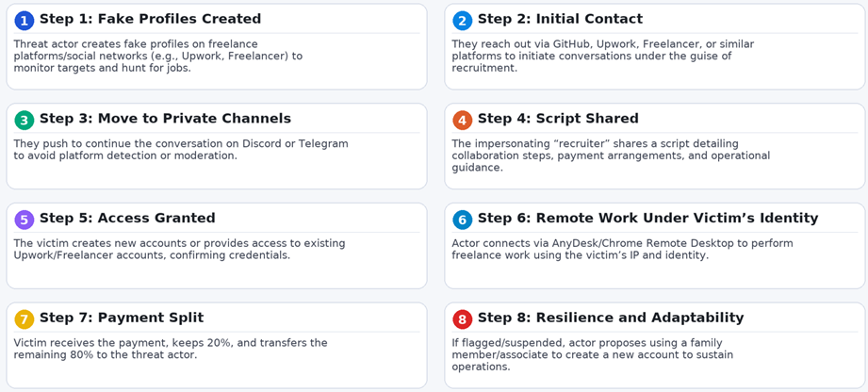Select the yellow number 7 badge
This screenshot has width=868, height=392.
click(x=25, y=319)
